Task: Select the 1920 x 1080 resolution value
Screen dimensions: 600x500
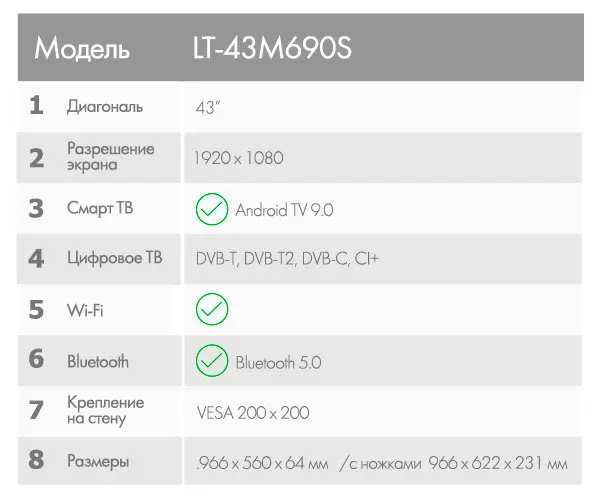Action: (240, 157)
